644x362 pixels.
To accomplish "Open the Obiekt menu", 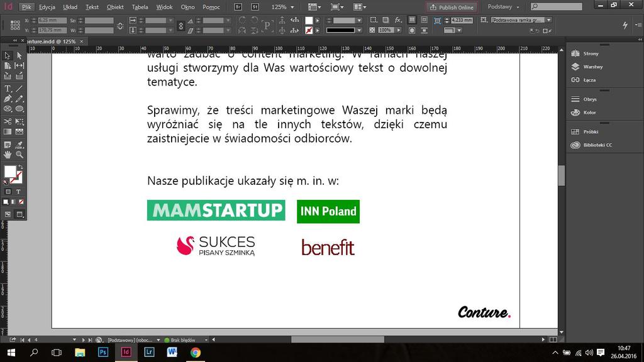I will pyautogui.click(x=115, y=7).
